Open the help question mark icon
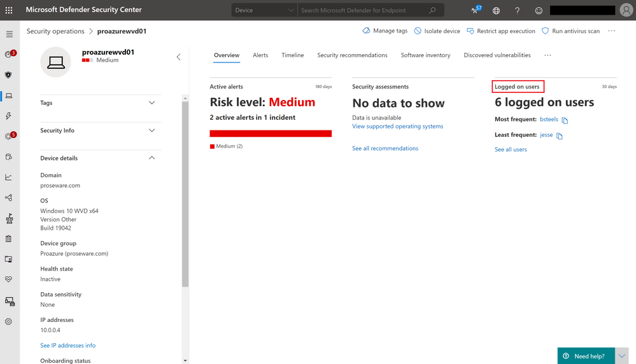This screenshot has height=364, width=636. coord(517,10)
